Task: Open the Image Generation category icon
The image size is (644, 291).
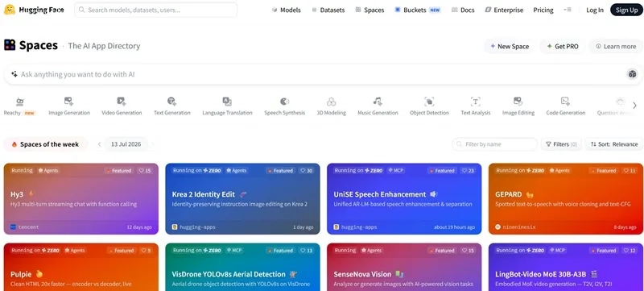Action: 69,101
